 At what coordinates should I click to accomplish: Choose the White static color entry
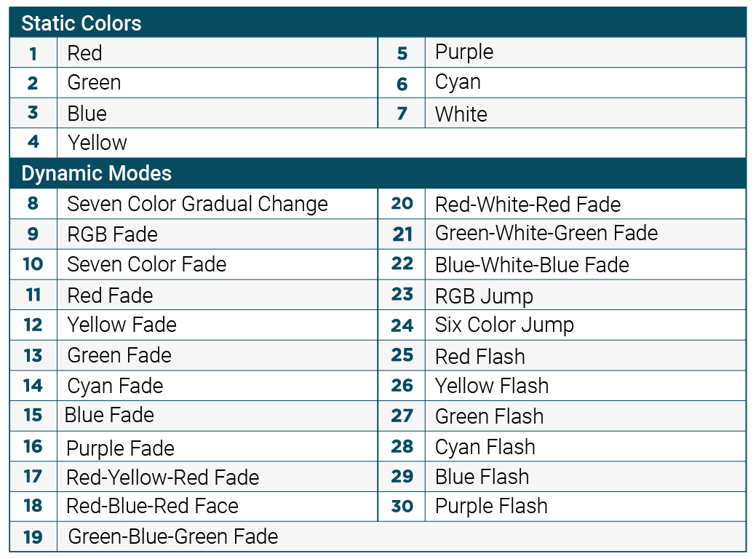click(x=461, y=114)
